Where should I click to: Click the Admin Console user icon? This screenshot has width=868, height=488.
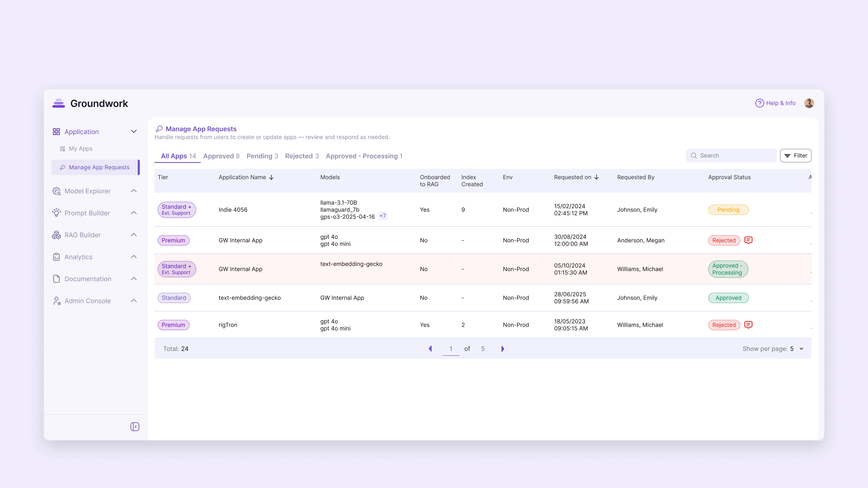[57, 301]
